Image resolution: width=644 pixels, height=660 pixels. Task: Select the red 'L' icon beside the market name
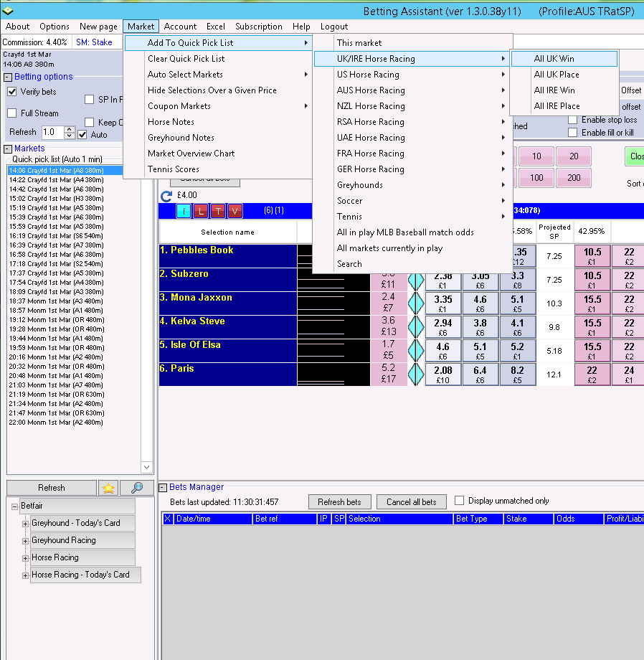point(200,211)
